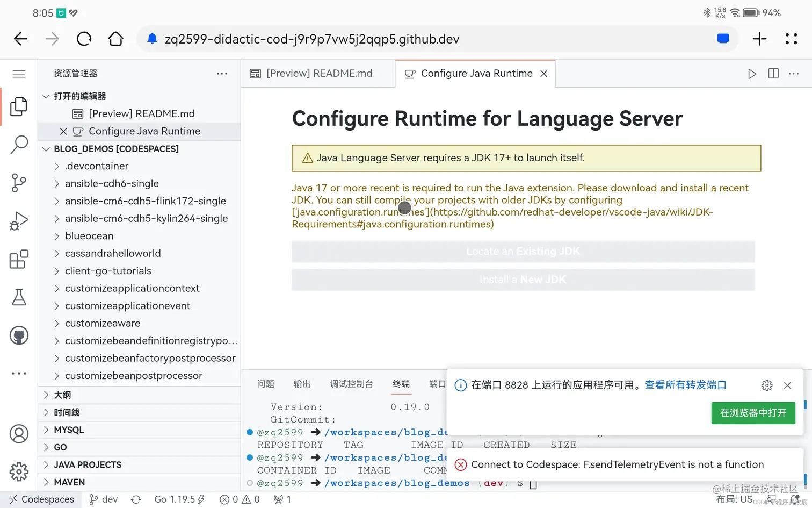Image resolution: width=812 pixels, height=508 pixels.
Task: Dismiss the port 8828 notification
Action: pyautogui.click(x=787, y=385)
